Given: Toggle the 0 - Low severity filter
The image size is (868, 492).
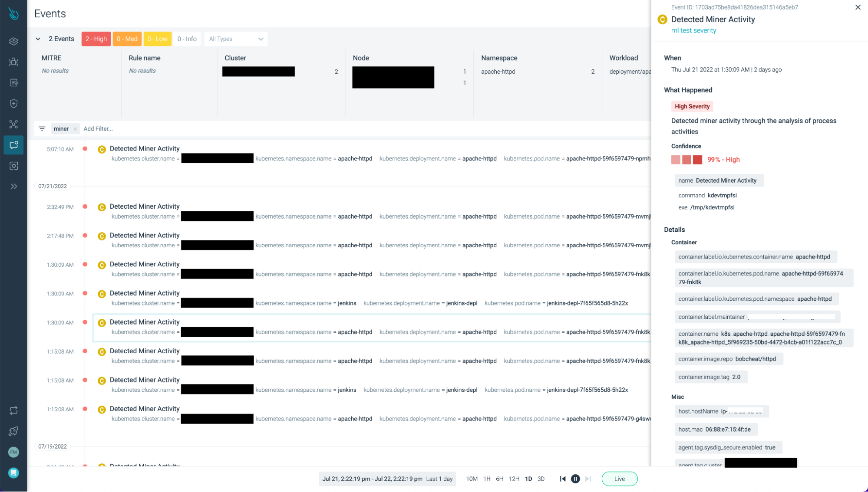Looking at the screenshot, I should tap(157, 39).
